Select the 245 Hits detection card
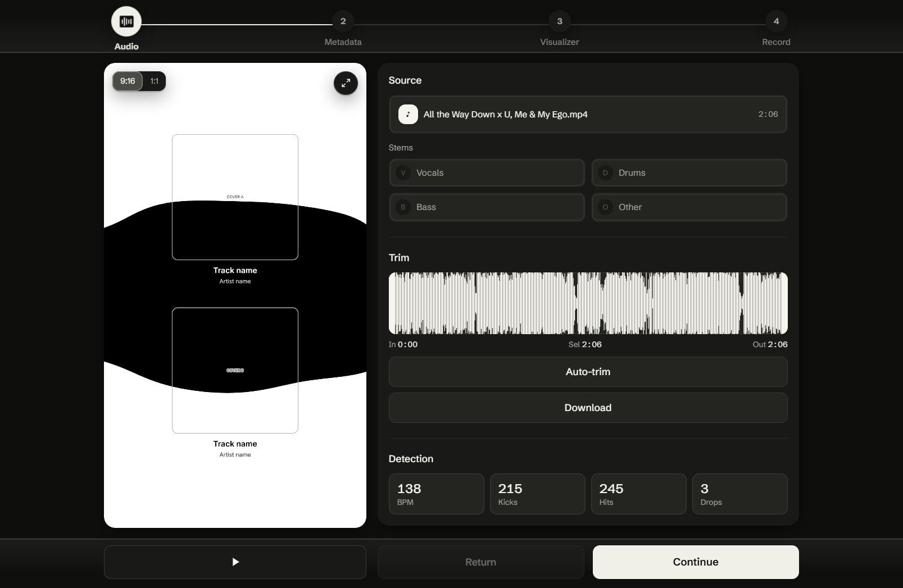This screenshot has height=588, width=903. click(638, 494)
